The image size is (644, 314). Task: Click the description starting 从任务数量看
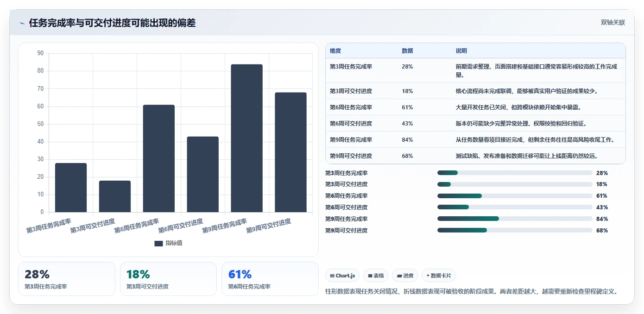pos(535,140)
